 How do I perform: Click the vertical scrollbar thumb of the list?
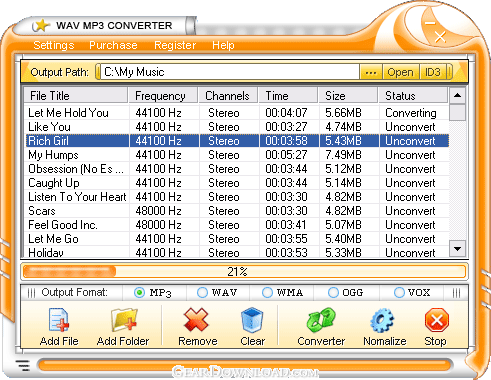click(x=458, y=112)
